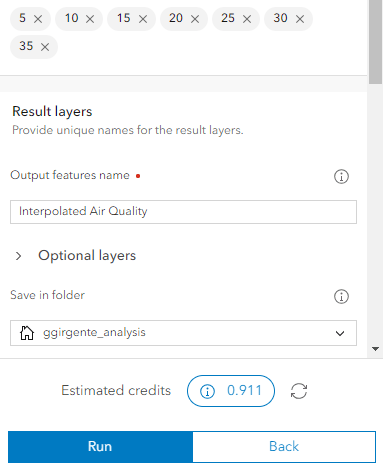Show info for Output features name
The width and height of the screenshot is (383, 467).
pos(341,176)
